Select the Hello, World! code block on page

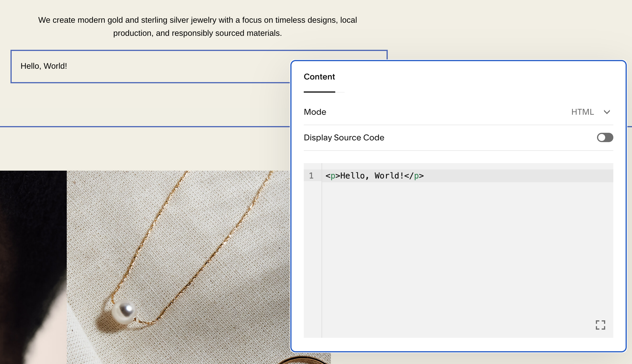44,66
